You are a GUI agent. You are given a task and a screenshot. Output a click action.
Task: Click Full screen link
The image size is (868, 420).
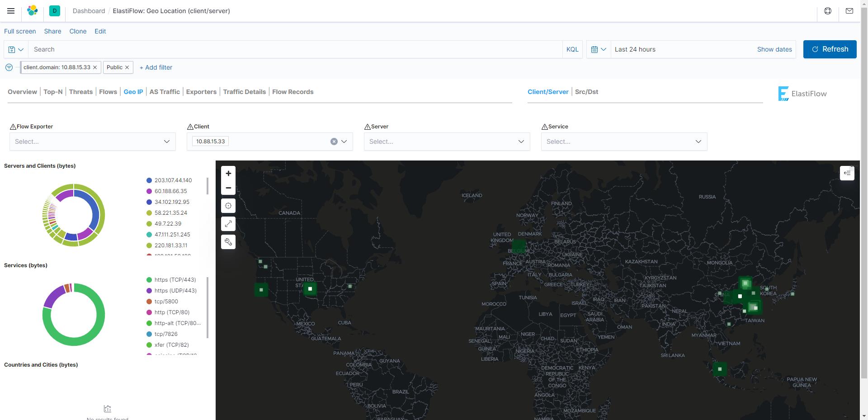(20, 31)
